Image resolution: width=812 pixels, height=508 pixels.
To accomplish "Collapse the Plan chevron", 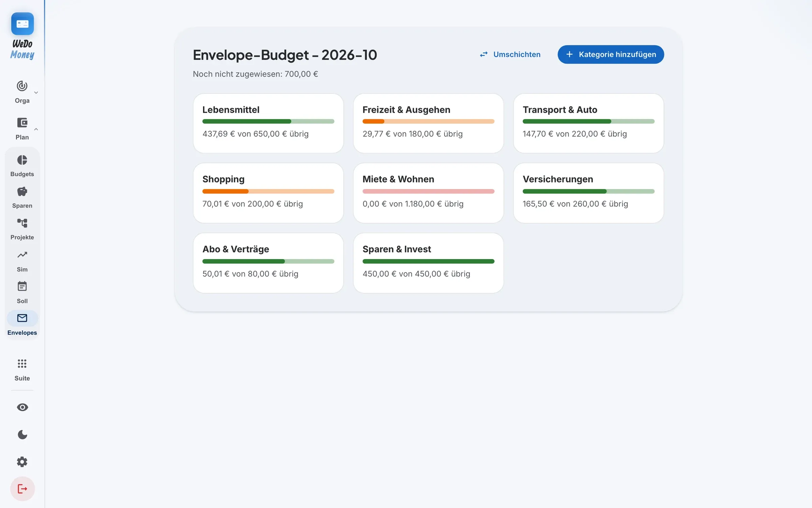I will click(36, 129).
